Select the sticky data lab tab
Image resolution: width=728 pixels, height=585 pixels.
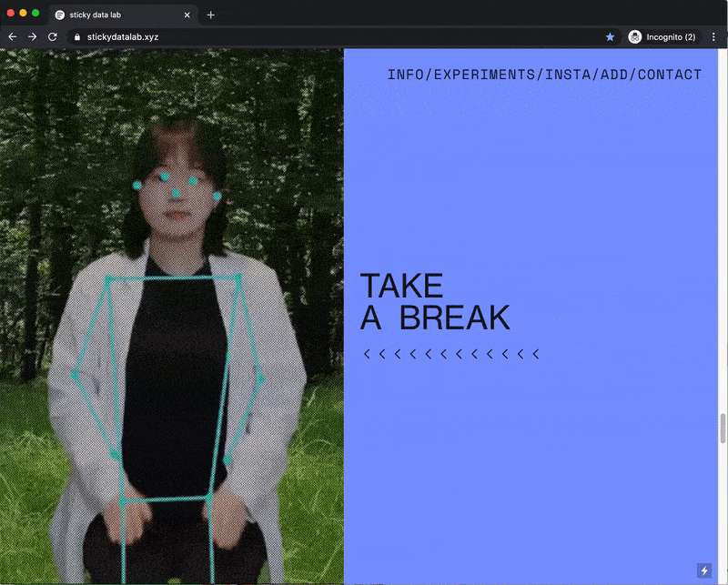tap(123, 15)
